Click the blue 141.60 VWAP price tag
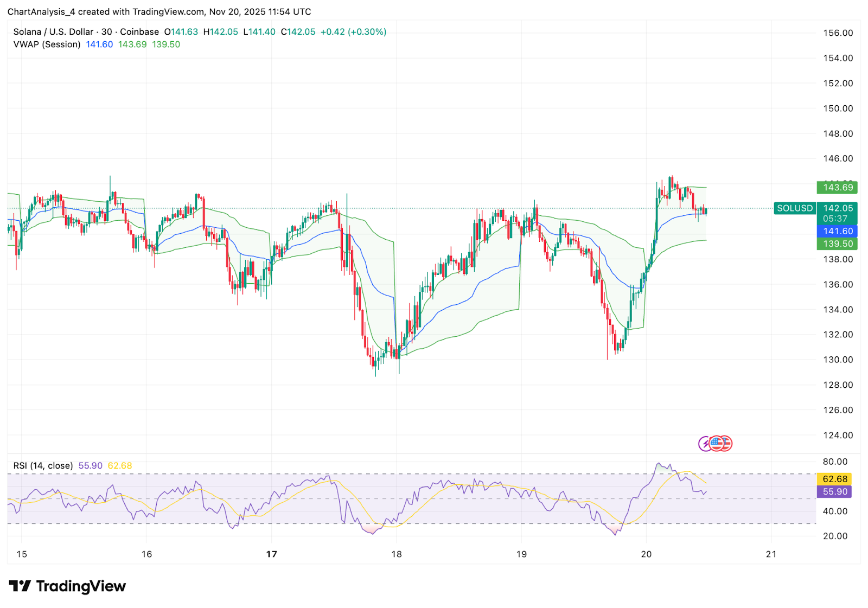Screen dimensions: 868x608 [x=838, y=231]
